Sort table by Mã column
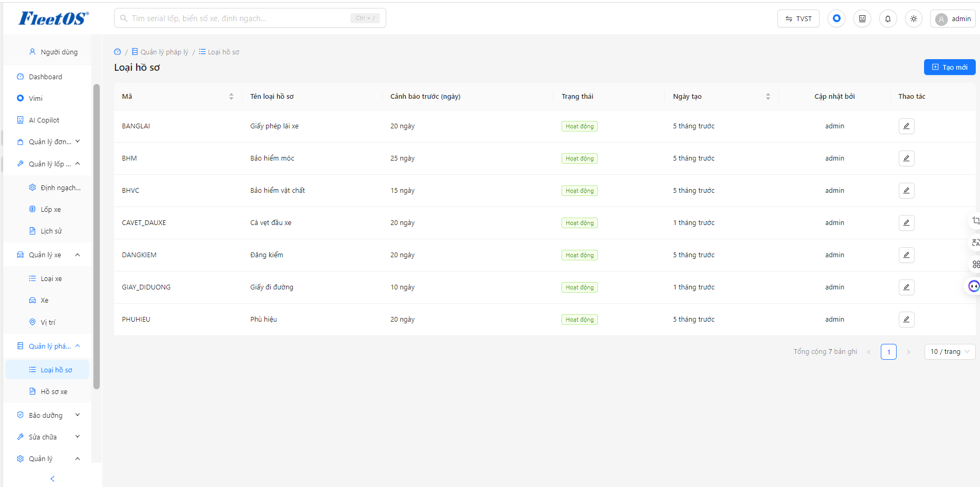The height and width of the screenshot is (487, 980). pos(231,97)
